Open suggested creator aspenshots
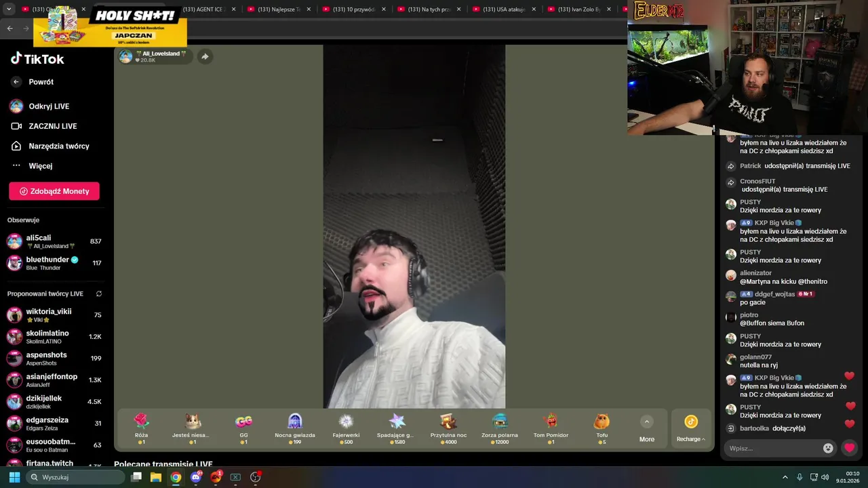Image resolution: width=868 pixels, height=488 pixels. [54, 359]
